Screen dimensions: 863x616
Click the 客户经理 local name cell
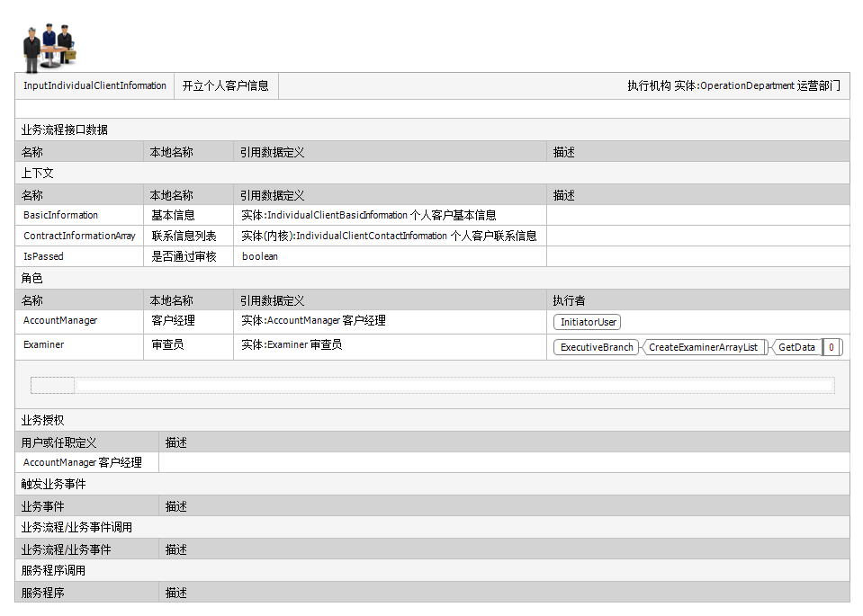188,322
